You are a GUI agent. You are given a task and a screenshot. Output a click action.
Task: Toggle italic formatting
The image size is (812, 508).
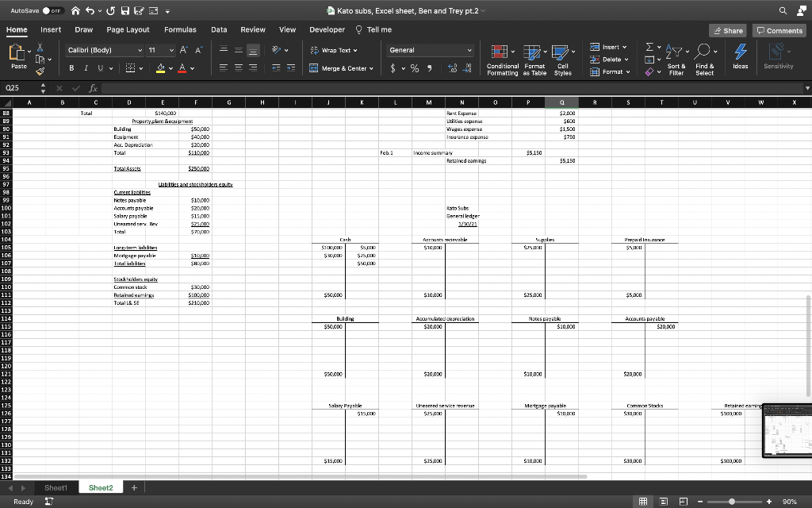coord(86,68)
